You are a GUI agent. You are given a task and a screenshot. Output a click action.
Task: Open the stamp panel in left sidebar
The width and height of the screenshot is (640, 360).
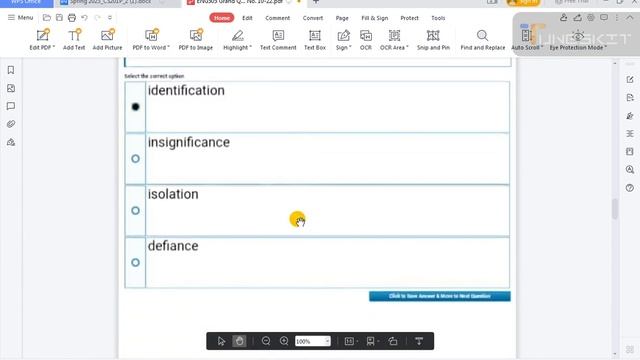pos(11,142)
